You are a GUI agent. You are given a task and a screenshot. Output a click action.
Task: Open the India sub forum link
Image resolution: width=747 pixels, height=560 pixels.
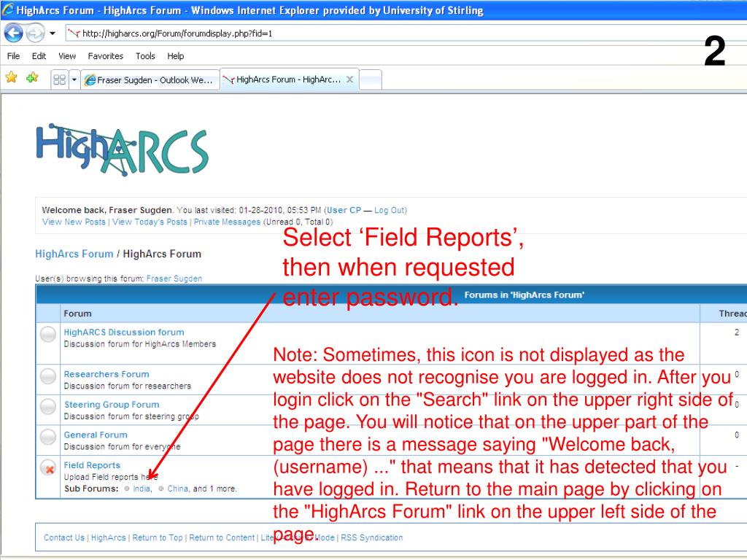[x=141, y=489]
